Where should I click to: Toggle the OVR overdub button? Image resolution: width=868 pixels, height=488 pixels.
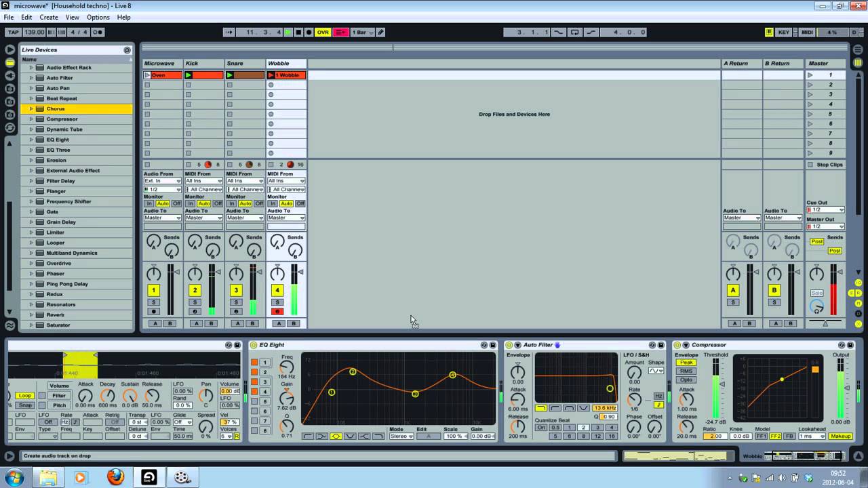tap(323, 32)
